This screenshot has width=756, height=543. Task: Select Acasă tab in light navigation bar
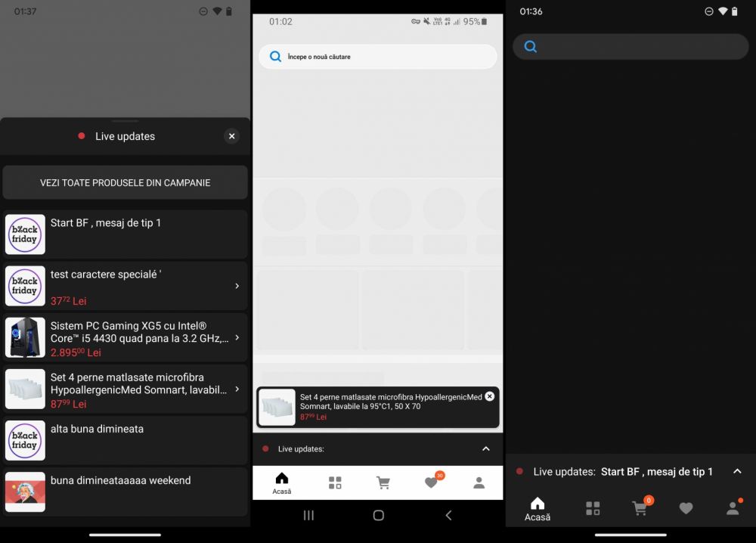281,483
